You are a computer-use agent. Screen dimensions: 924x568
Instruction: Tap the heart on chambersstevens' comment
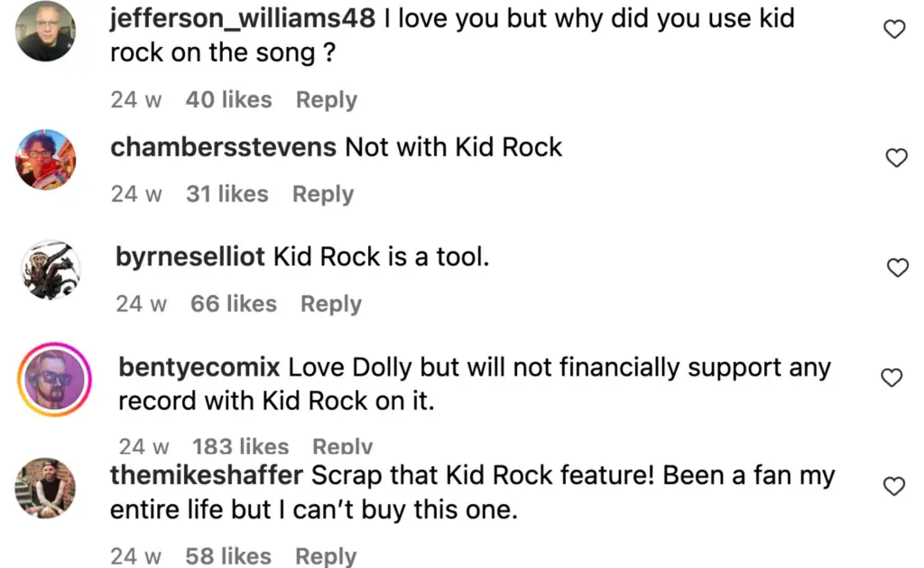895,158
